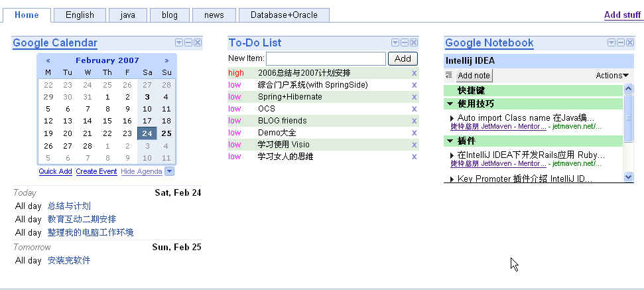Switch to the java tab
The width and height of the screenshot is (644, 290).
(x=128, y=15)
